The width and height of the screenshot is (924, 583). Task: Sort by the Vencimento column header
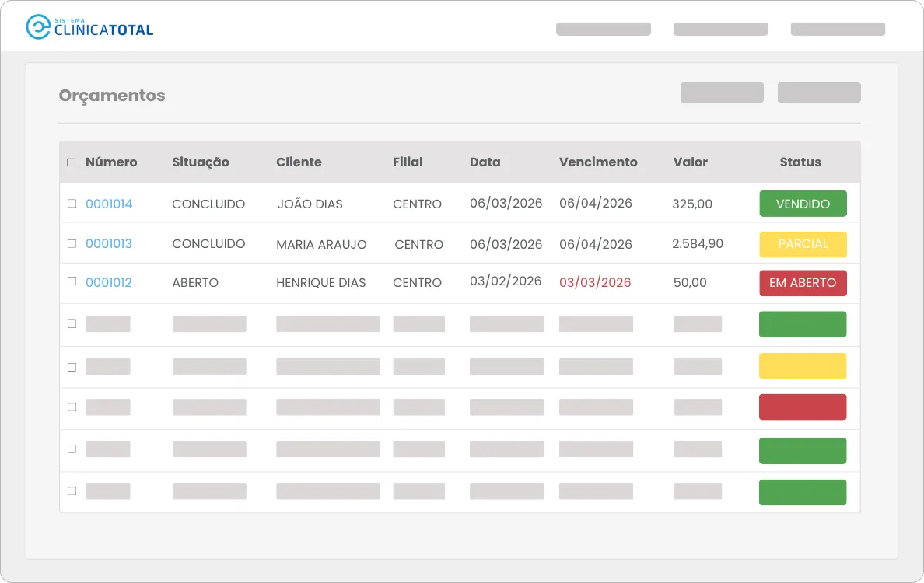598,162
